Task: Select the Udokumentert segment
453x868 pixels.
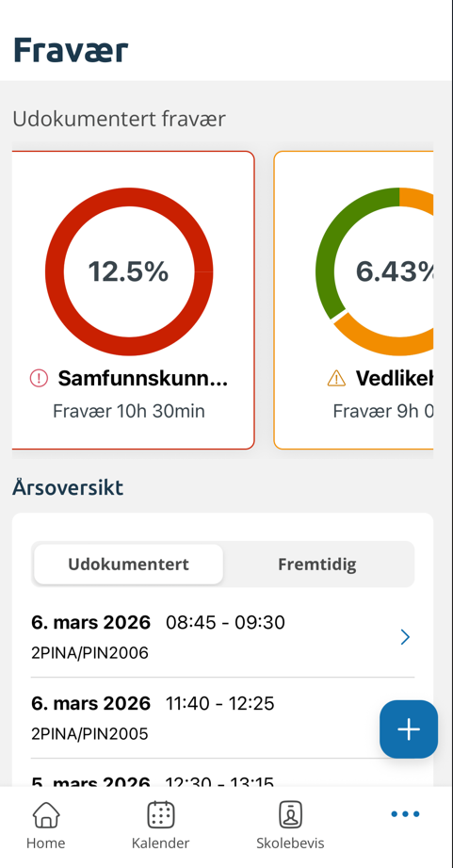Action: [128, 565]
